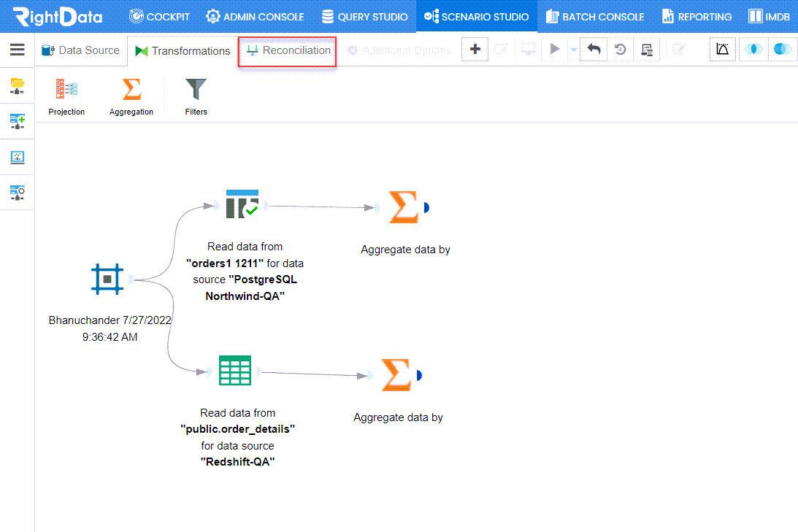Screen dimensions: 798x532
Task: Select the orders1 1211 source node icon
Action: (242, 204)
